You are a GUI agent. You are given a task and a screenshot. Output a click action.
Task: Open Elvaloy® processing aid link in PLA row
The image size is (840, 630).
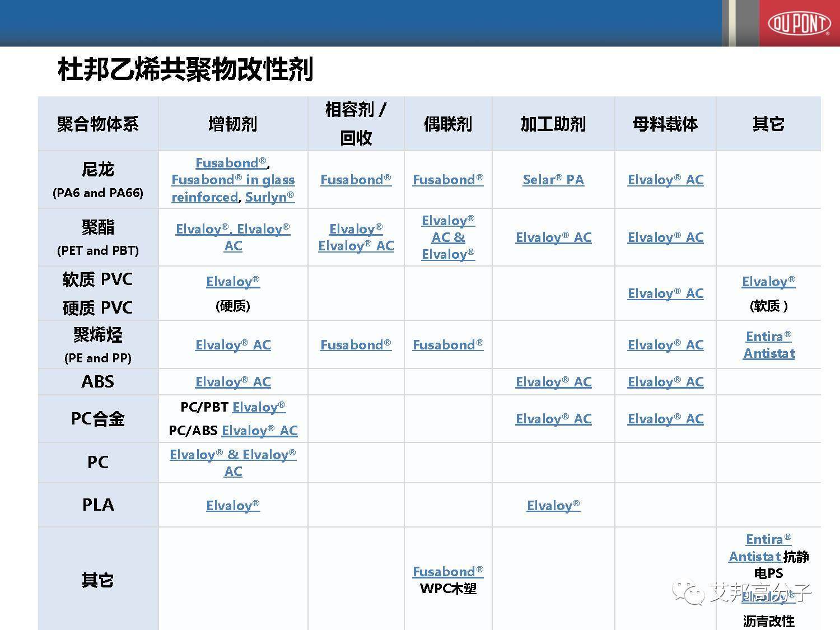(553, 506)
